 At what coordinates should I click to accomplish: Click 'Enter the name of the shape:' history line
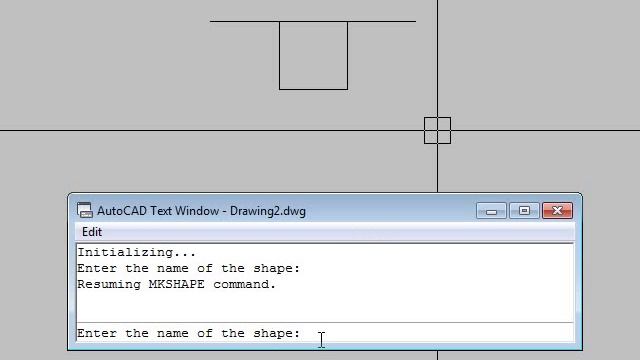point(189,268)
